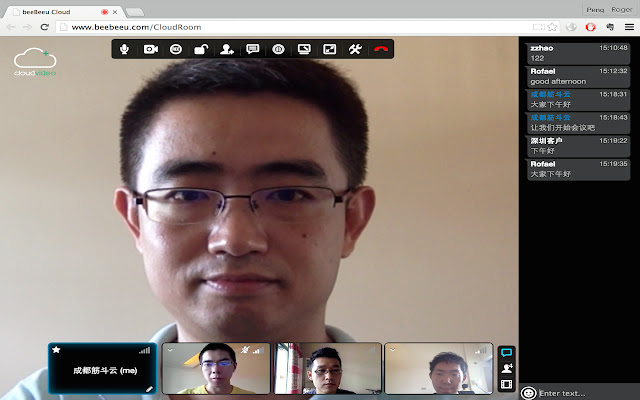The height and width of the screenshot is (400, 640).
Task: Bookmark the page with the star icon
Action: pyautogui.click(x=552, y=27)
